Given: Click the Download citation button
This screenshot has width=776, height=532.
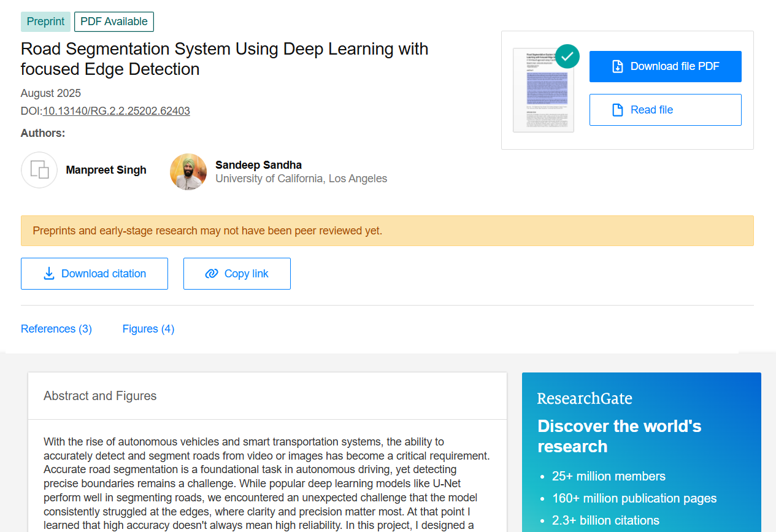Looking at the screenshot, I should pyautogui.click(x=94, y=274).
